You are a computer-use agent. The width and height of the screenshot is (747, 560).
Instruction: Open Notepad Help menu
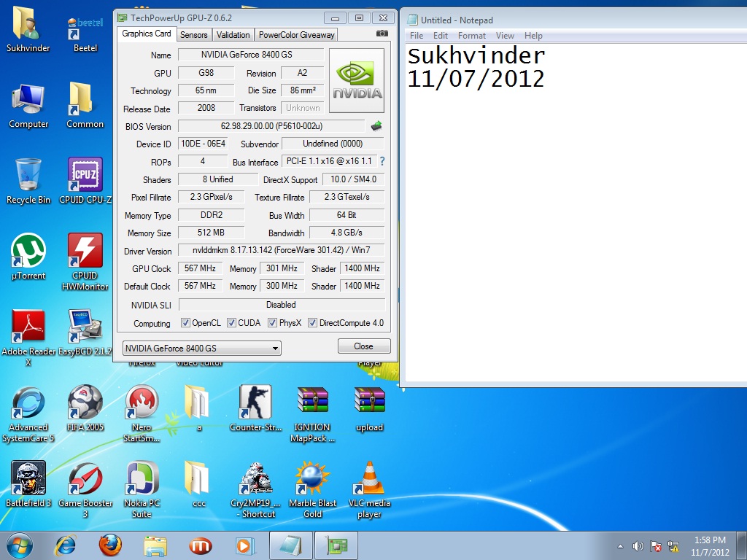pos(533,36)
